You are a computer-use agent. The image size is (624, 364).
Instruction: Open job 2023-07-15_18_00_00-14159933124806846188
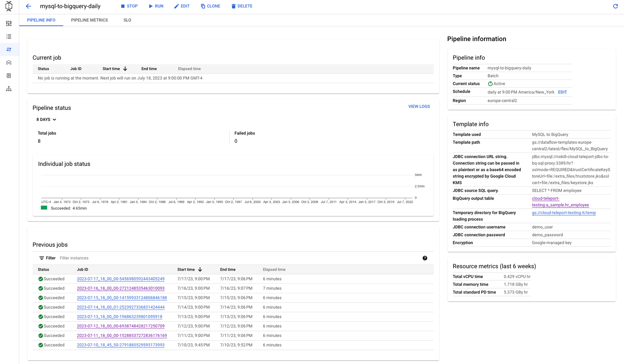pyautogui.click(x=122, y=298)
